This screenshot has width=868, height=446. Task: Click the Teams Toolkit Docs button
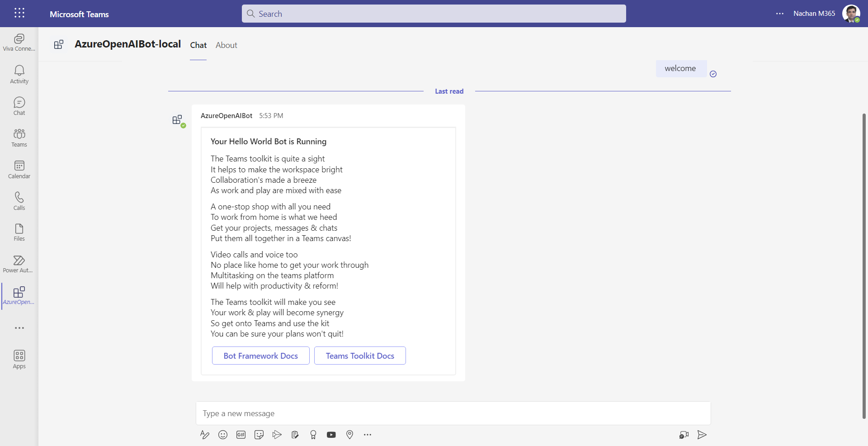click(x=360, y=356)
